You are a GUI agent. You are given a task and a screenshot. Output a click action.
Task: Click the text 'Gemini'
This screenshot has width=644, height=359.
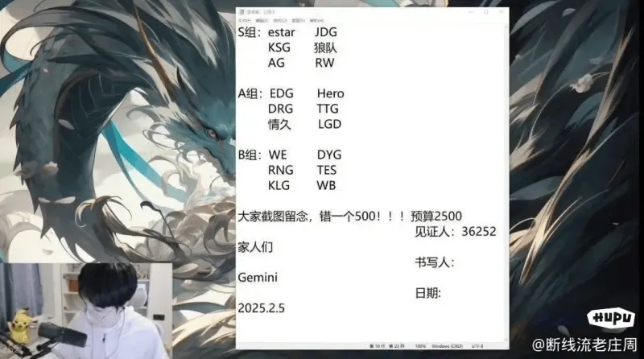click(x=258, y=278)
